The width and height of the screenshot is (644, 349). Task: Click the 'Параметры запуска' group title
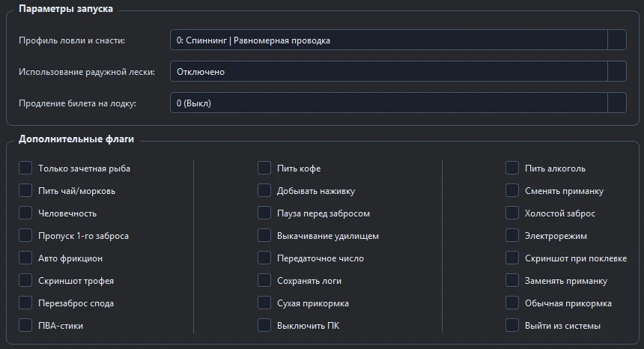(x=66, y=9)
